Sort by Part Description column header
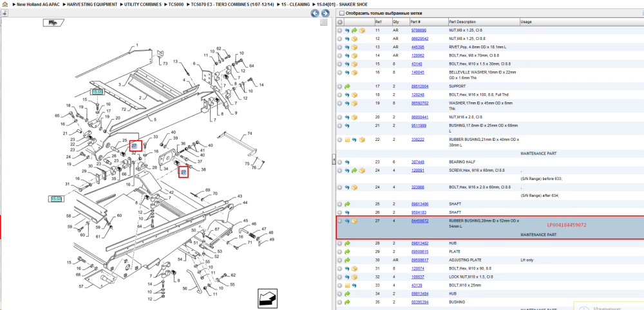The width and height of the screenshot is (644, 310). pos(462,22)
